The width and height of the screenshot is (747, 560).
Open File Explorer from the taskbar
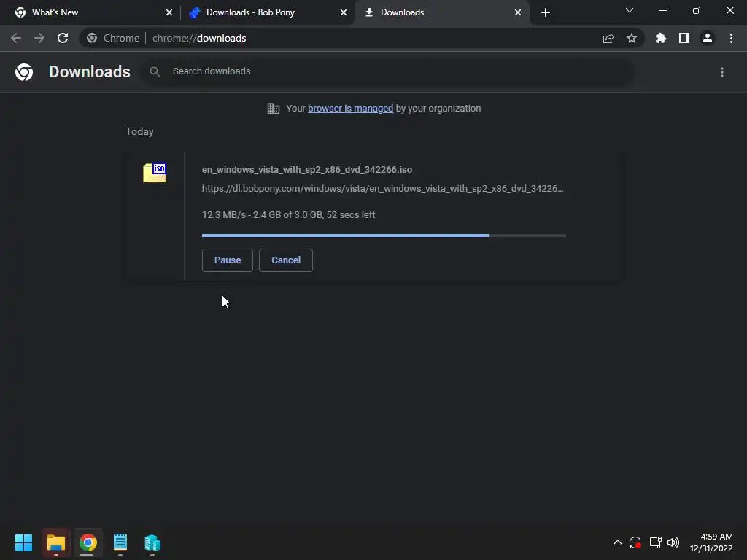click(55, 542)
